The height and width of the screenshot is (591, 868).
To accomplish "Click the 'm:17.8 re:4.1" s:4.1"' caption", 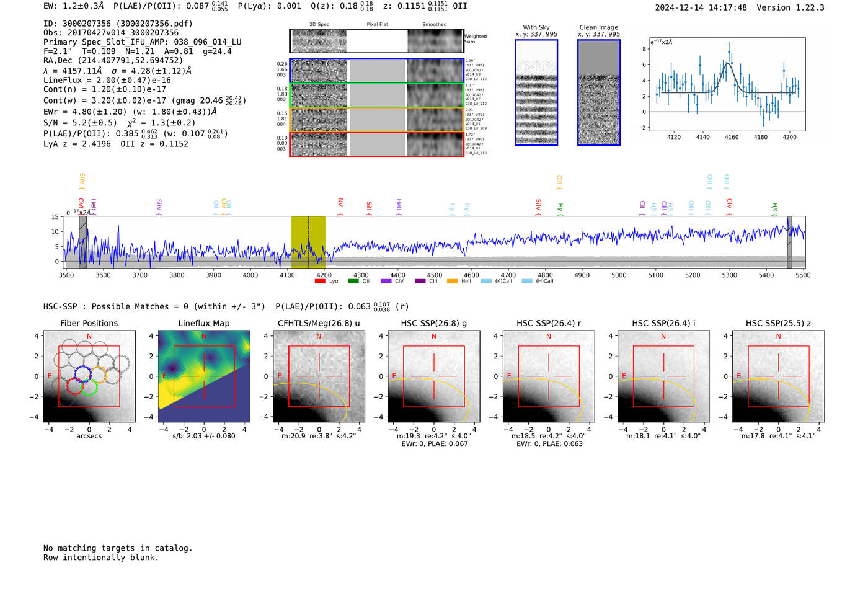I will (x=778, y=436).
